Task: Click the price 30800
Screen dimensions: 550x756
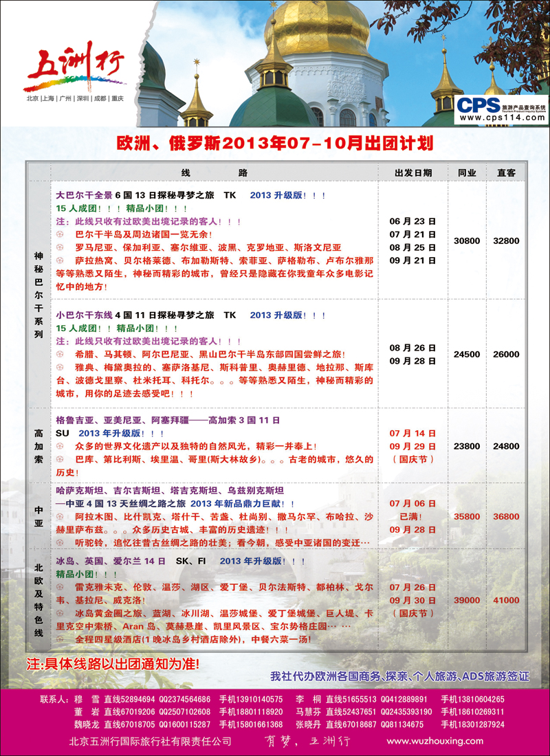Action: click(467, 241)
